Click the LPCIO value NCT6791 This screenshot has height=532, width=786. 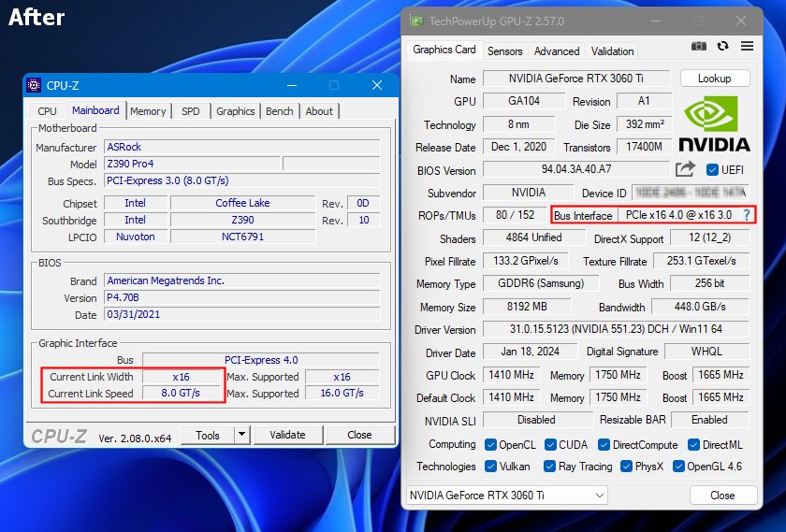point(242,237)
